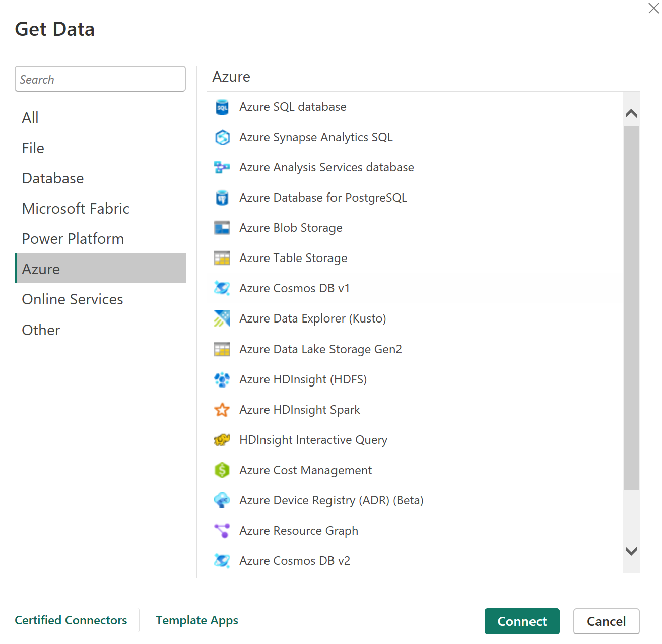This screenshot has width=662, height=644.
Task: Click the Azure Analysis Services database icon
Action: pyautogui.click(x=222, y=168)
